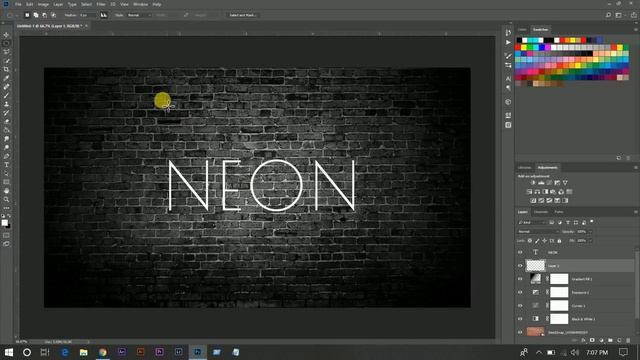Open the layer blend mode dropdown
The height and width of the screenshot is (360, 640).
pyautogui.click(x=538, y=231)
